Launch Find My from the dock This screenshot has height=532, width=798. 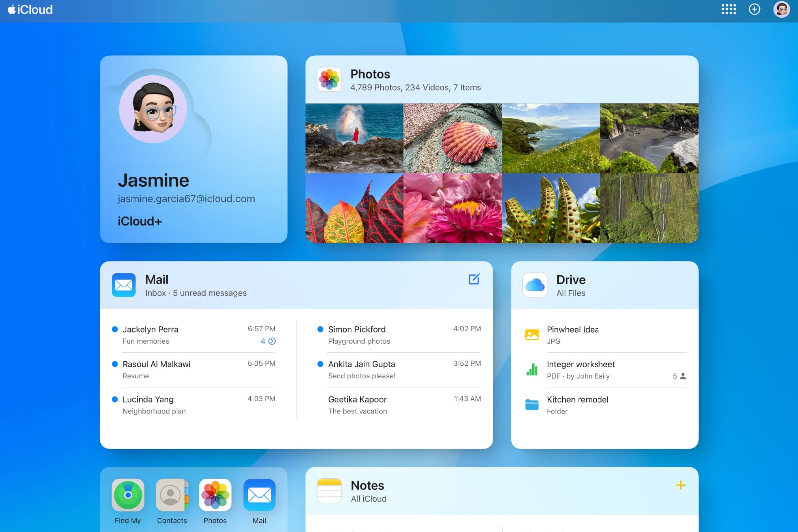[128, 495]
